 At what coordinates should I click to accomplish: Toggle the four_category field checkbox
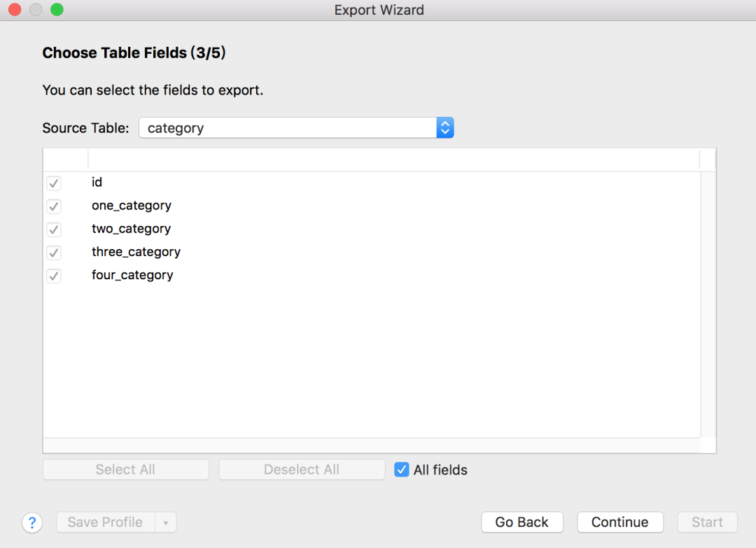tap(54, 276)
